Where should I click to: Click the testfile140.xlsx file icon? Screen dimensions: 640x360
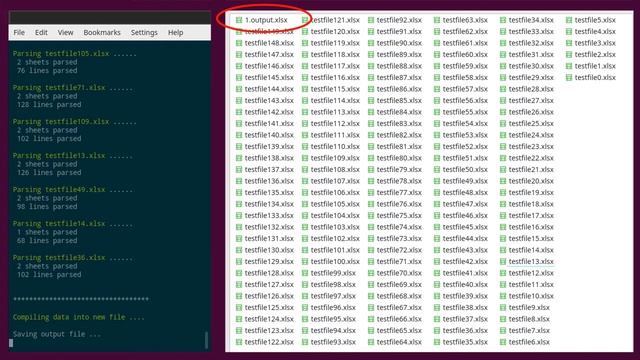(239, 135)
